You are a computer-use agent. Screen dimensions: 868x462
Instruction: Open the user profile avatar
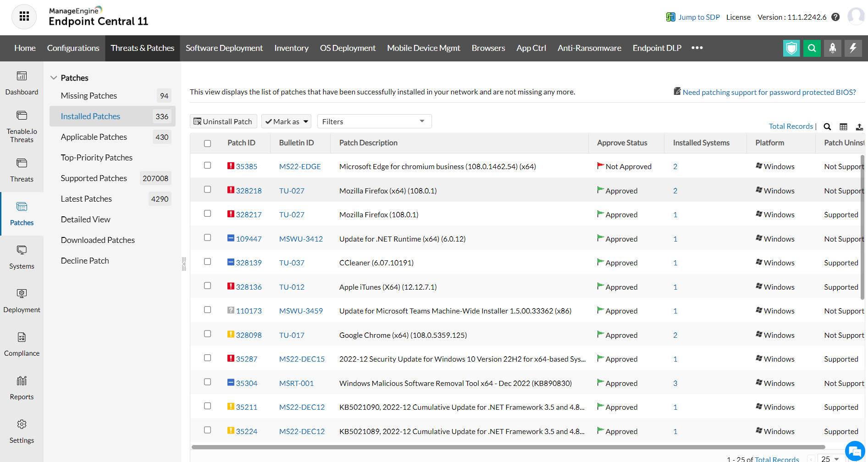tap(856, 16)
